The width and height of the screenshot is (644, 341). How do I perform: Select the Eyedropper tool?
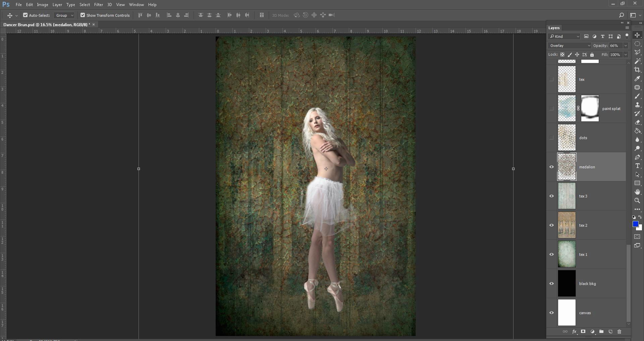pos(637,78)
